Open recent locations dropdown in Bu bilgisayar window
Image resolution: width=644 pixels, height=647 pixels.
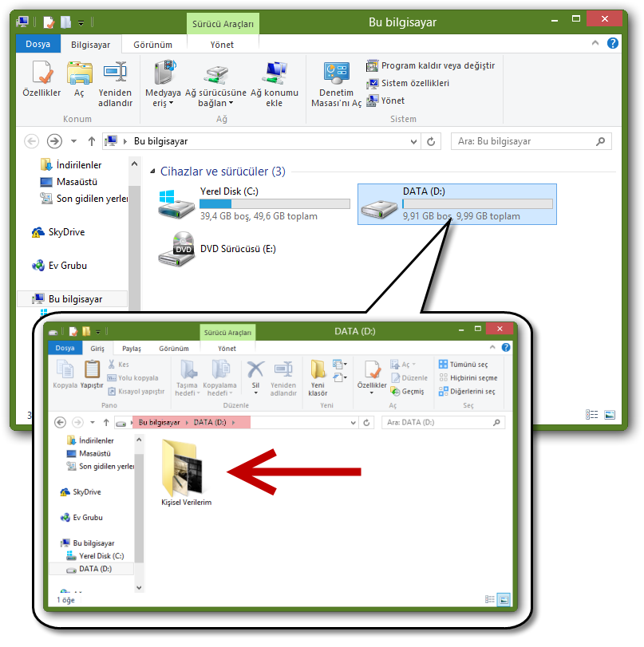pos(73,141)
